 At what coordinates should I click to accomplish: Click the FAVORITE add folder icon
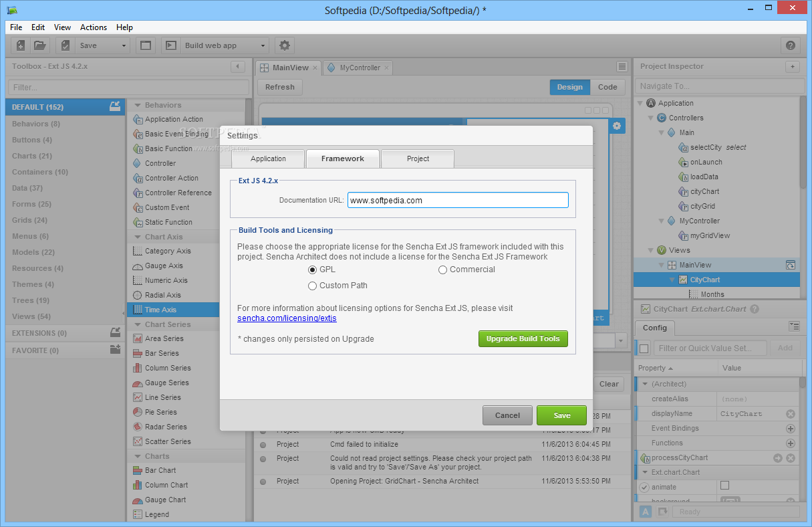pyautogui.click(x=115, y=350)
